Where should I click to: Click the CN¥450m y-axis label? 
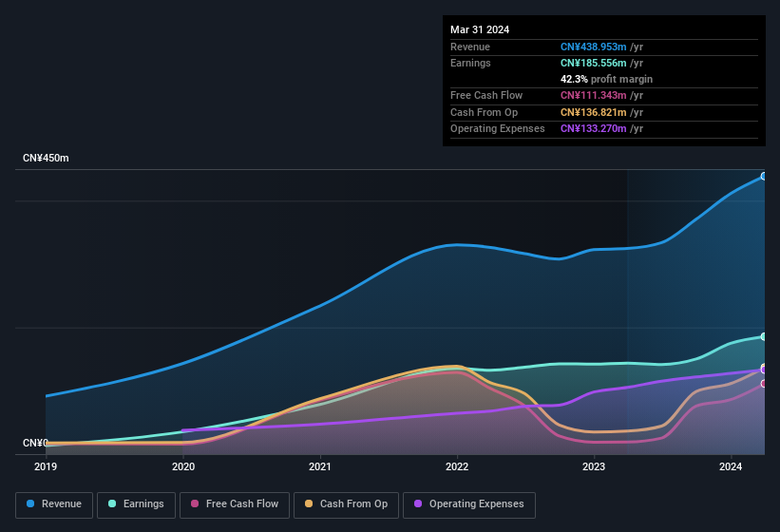[x=47, y=158]
